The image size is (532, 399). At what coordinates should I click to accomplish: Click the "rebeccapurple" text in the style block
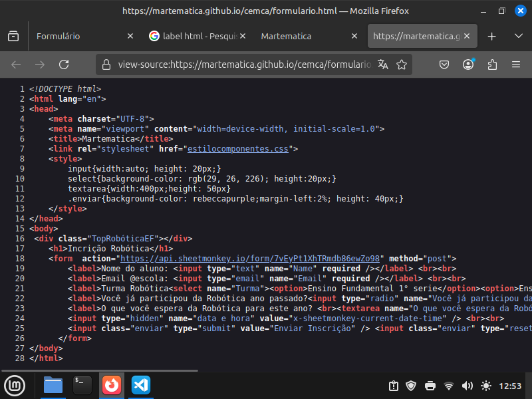tap(225, 199)
